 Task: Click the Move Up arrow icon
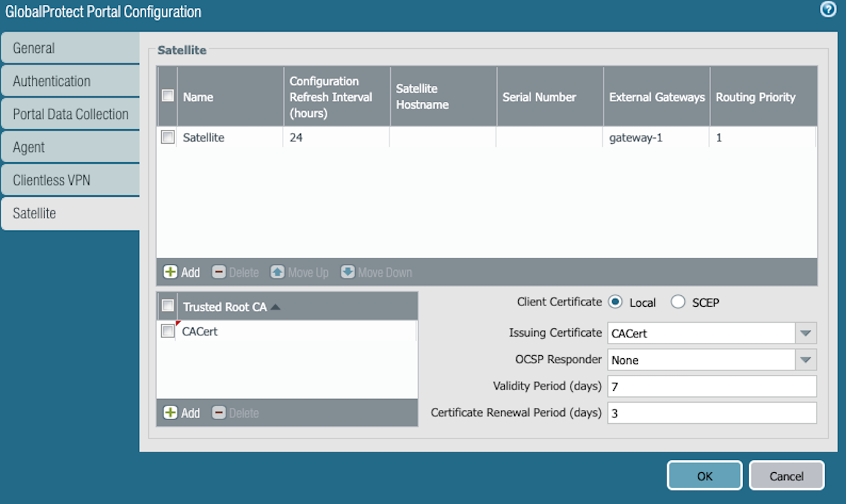(x=277, y=272)
